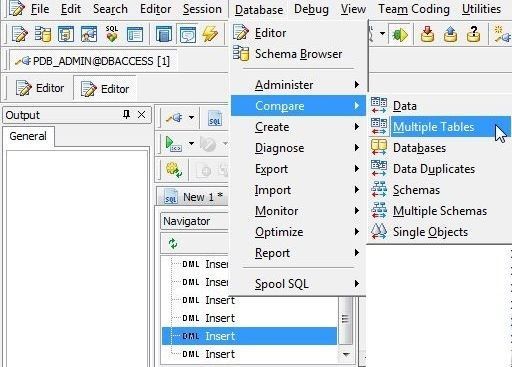Pin the Output panel with the pushpin icon
Viewport: 512px width, 367px height.
coord(126,115)
